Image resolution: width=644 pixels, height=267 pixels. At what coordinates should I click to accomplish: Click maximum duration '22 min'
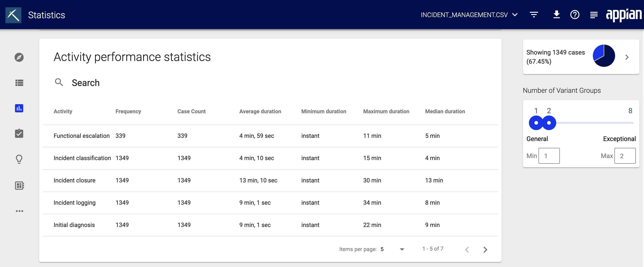(x=372, y=225)
